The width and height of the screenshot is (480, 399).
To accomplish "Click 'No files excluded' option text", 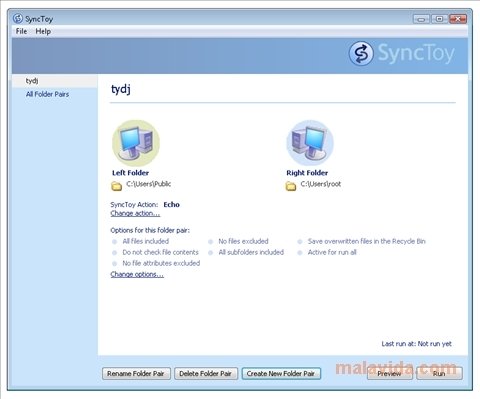I will [243, 241].
